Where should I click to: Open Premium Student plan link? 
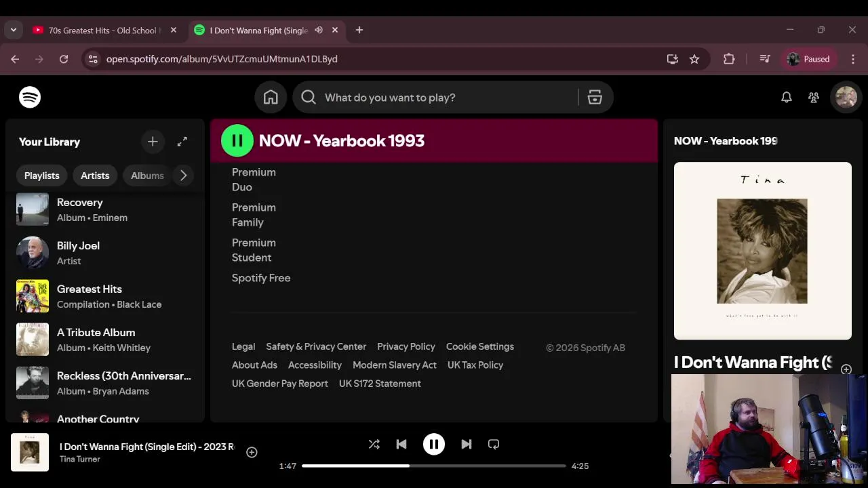coord(254,250)
